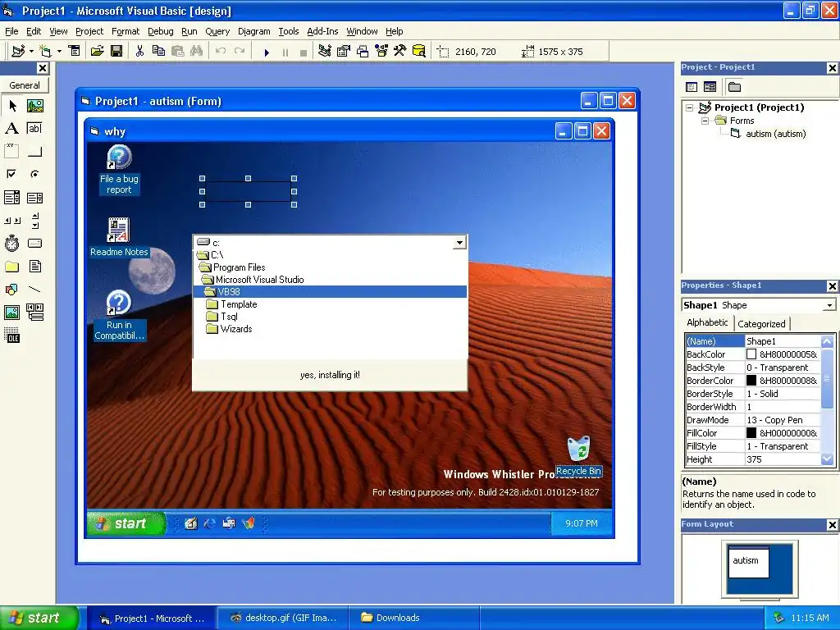Select the Line tool in toolbox
Screen dimensions: 840x630
34,290
